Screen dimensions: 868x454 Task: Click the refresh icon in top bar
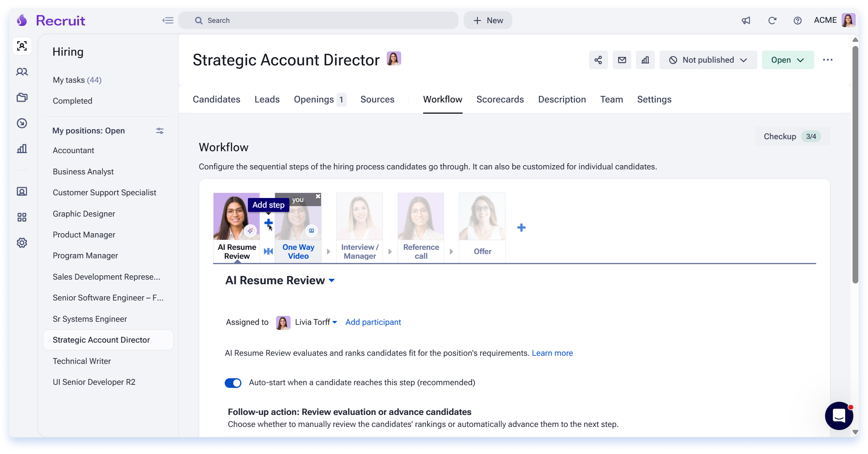tap(772, 20)
